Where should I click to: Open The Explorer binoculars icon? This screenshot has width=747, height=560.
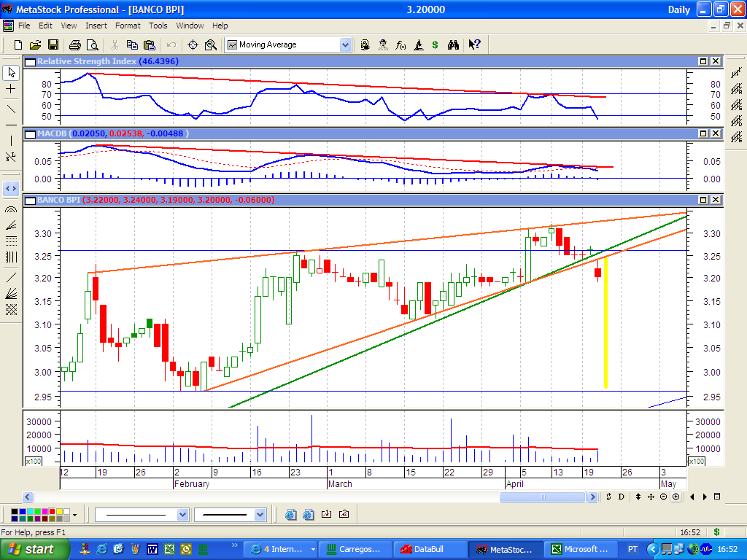click(x=453, y=44)
